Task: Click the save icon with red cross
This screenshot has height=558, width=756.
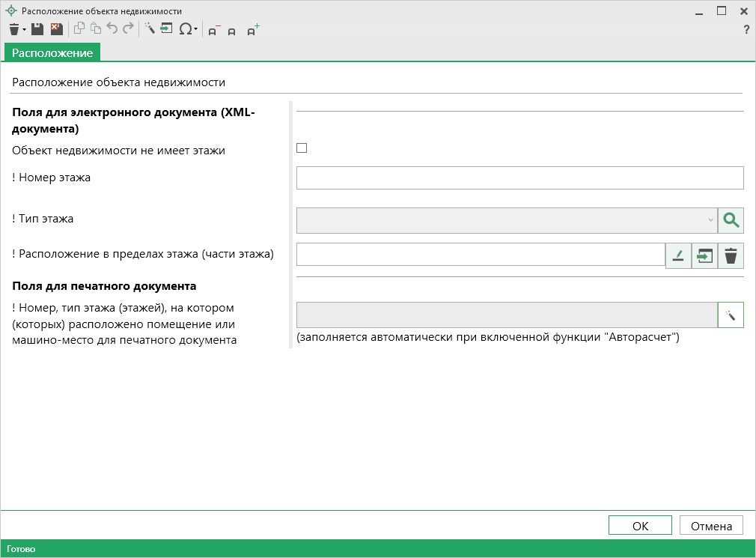Action: (x=56, y=29)
